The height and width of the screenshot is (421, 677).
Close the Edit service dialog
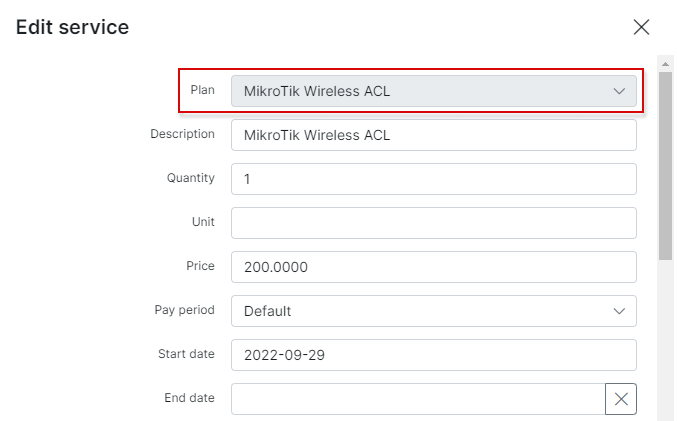pos(641,27)
